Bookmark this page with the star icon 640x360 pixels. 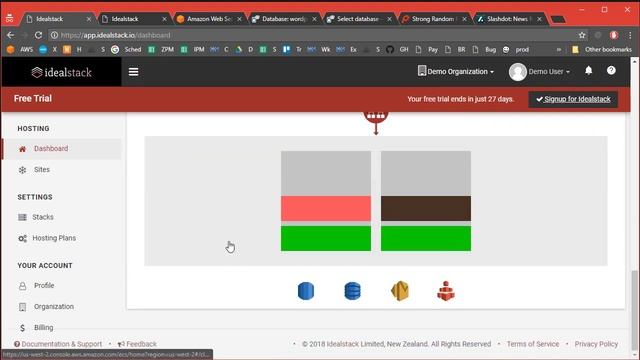pyautogui.click(x=582, y=35)
